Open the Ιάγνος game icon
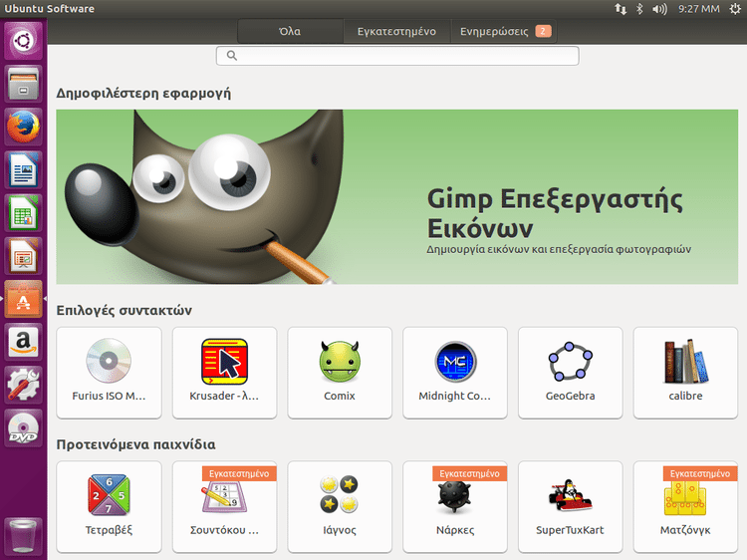 coord(340,494)
